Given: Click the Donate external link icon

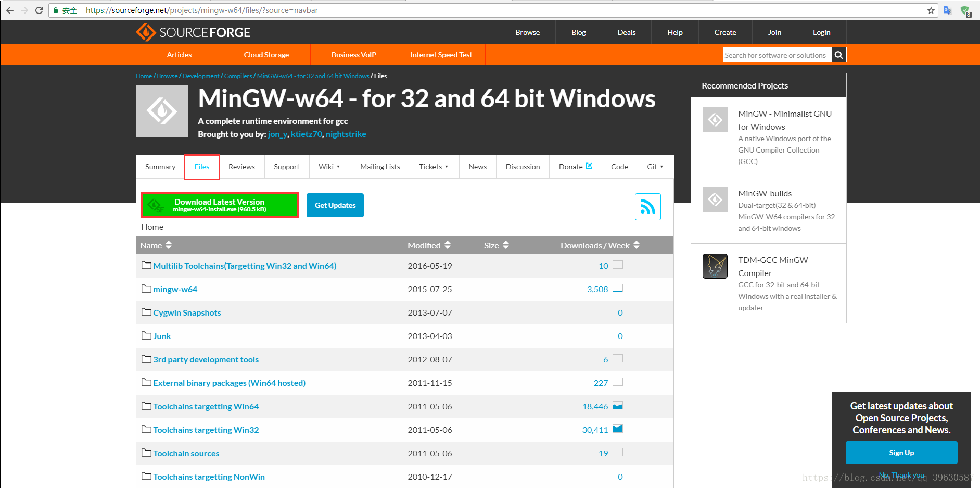Looking at the screenshot, I should tap(589, 166).
